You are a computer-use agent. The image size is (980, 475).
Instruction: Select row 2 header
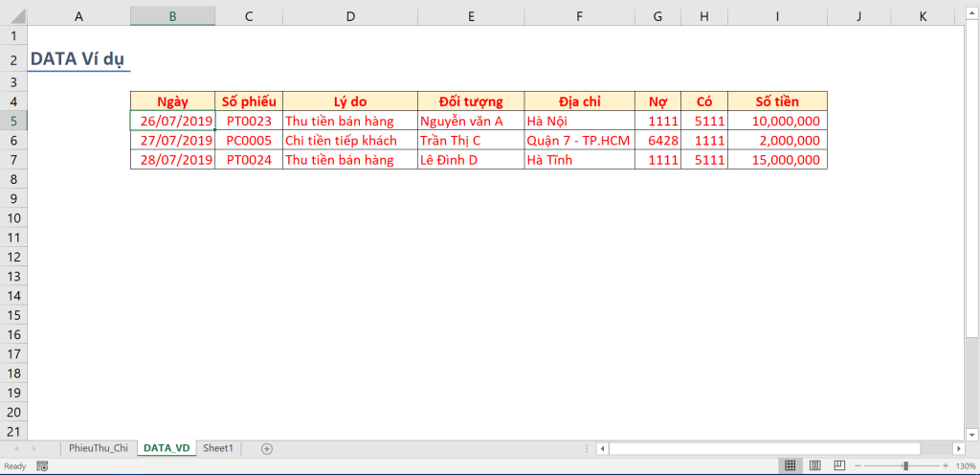click(13, 60)
